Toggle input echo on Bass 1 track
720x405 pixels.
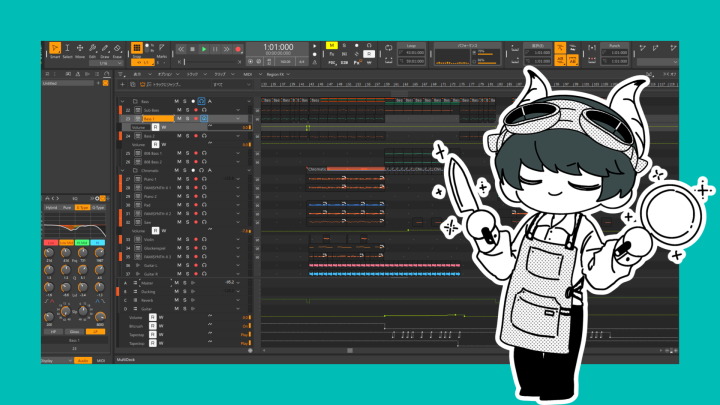coord(204,118)
